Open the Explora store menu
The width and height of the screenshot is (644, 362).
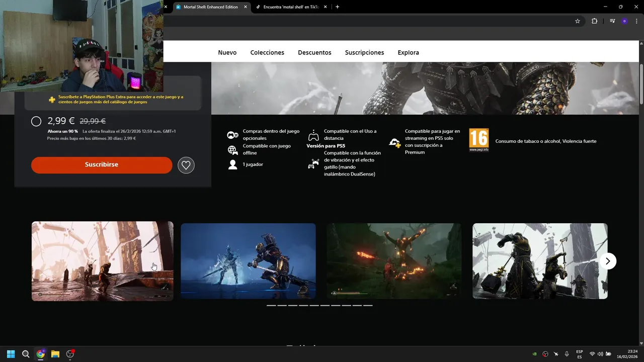(x=408, y=52)
